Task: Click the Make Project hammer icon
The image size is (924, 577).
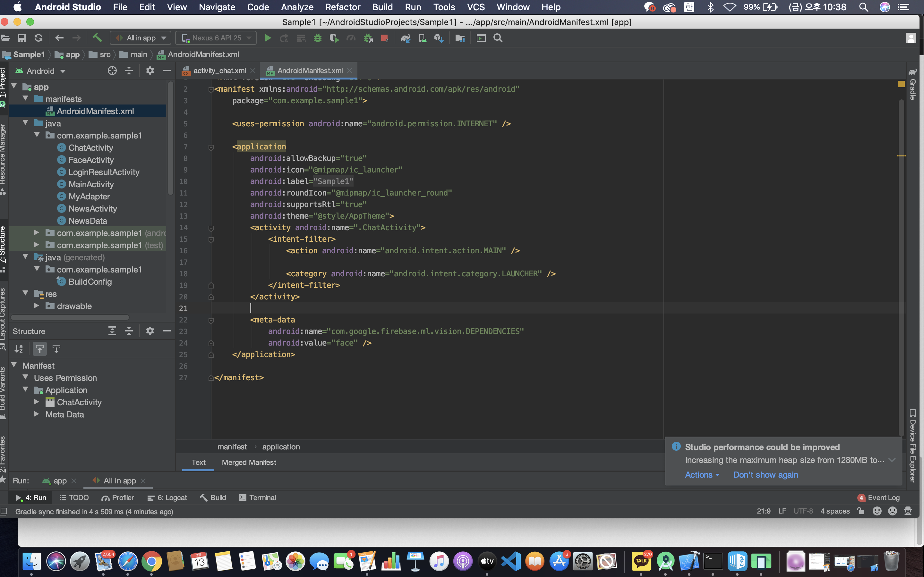Action: [97, 38]
